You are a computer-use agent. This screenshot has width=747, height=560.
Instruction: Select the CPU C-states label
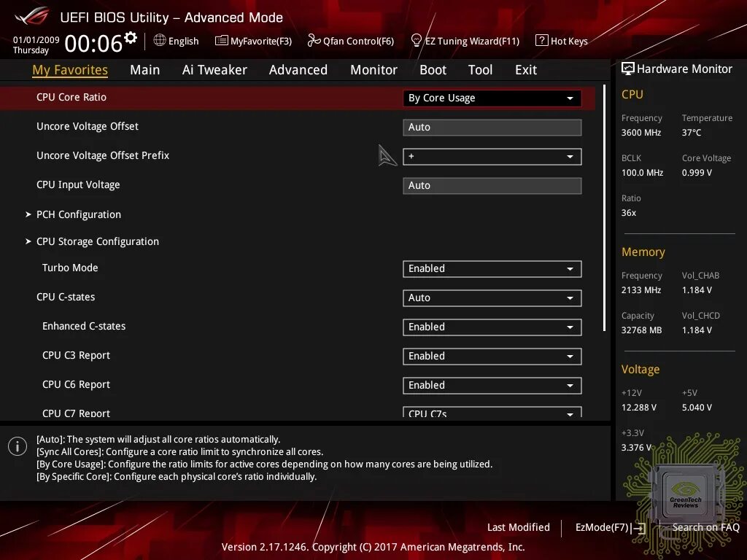click(x=66, y=297)
